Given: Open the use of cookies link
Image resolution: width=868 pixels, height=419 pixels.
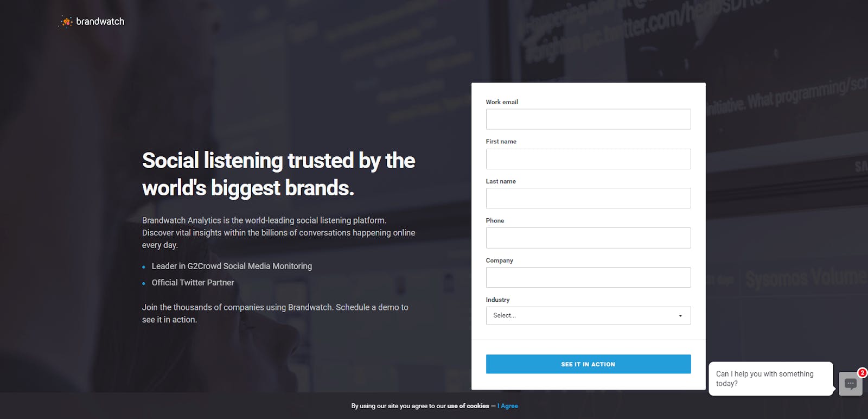Looking at the screenshot, I should click(468, 406).
